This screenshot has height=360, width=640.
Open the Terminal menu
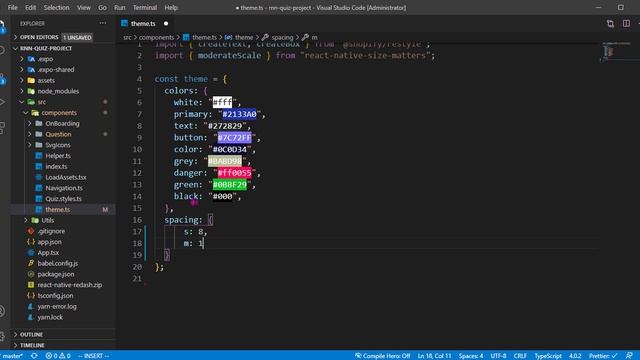[x=144, y=7]
